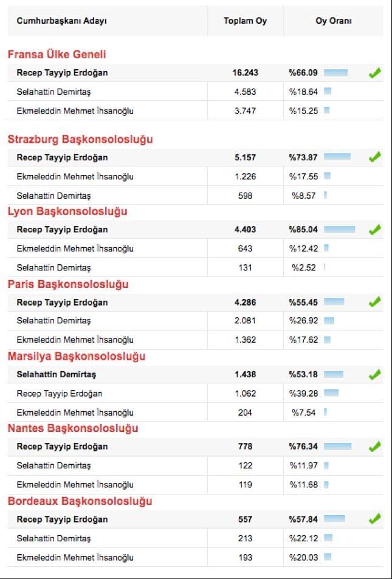Image resolution: width=392 pixels, height=579 pixels.
Task: Click the green checkmark in Lyon Başkonsolosluğu section
Action: [x=374, y=230]
